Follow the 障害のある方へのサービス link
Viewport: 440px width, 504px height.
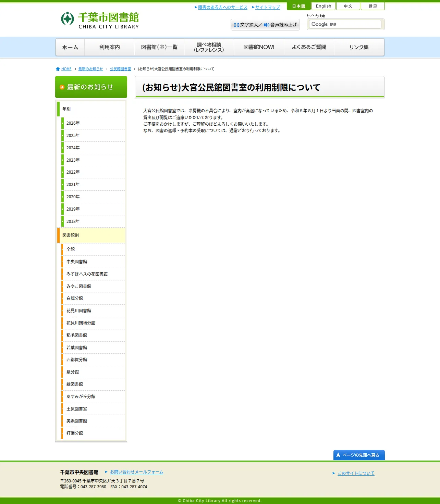[x=222, y=7]
